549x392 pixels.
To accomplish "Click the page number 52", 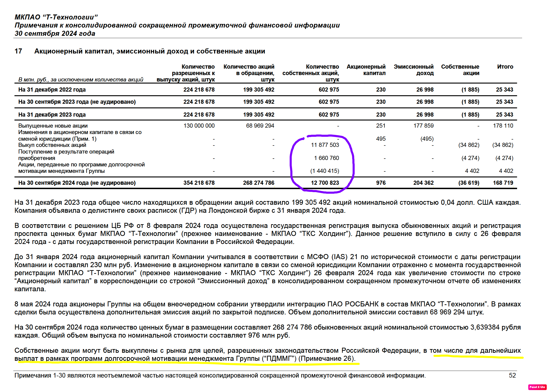I will [x=512, y=375].
